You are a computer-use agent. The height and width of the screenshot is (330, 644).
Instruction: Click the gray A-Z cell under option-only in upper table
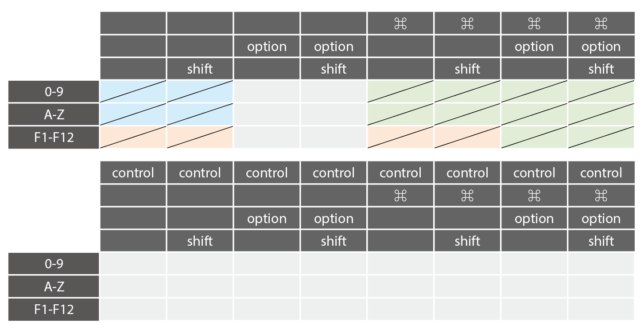pos(267,114)
